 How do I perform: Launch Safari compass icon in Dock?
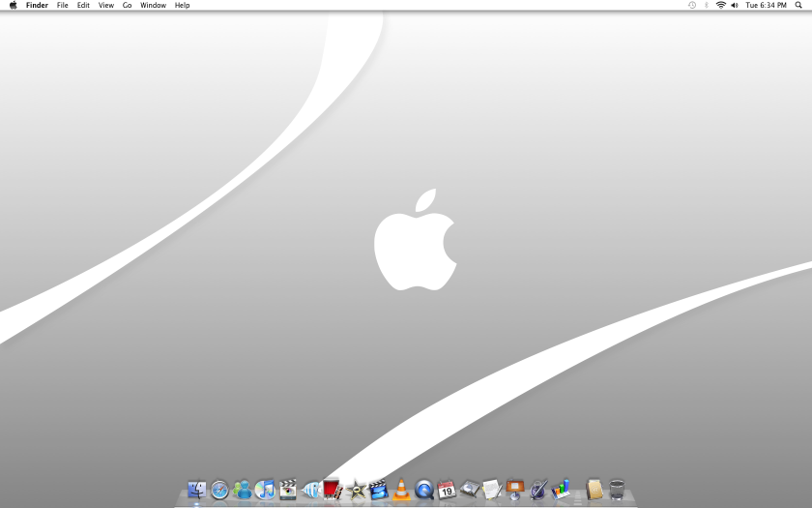pos(219,490)
